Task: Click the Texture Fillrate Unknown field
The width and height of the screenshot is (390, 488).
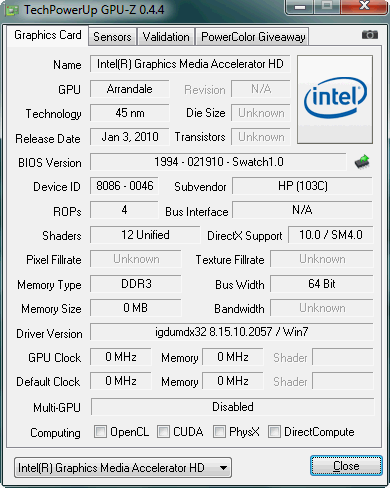Action: point(322,259)
